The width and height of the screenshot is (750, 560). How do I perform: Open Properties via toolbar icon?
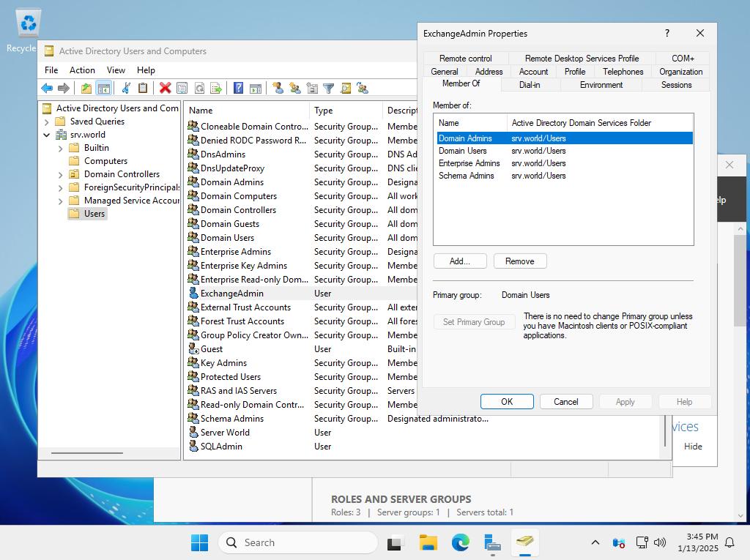tap(182, 88)
